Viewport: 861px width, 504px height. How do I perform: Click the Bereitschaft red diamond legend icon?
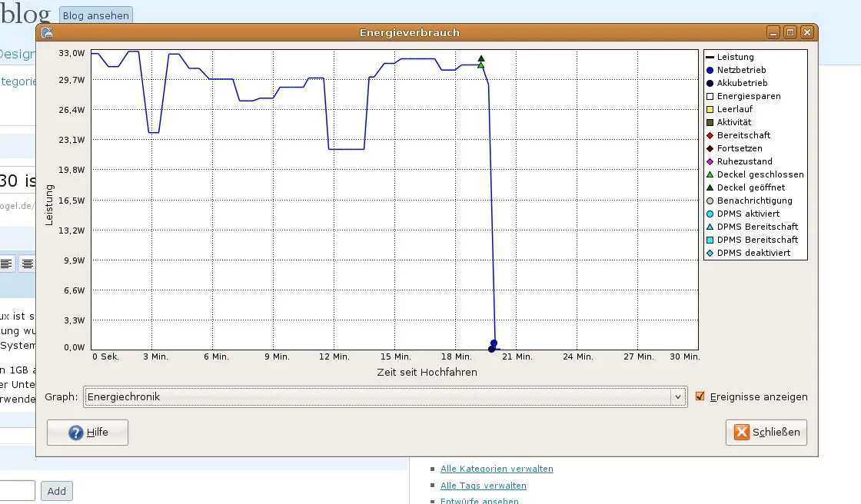pyautogui.click(x=710, y=135)
